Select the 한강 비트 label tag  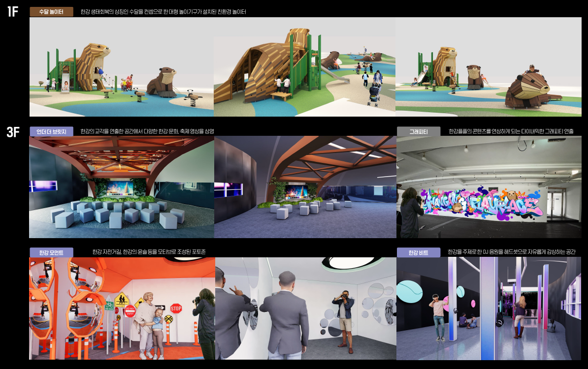[418, 252]
